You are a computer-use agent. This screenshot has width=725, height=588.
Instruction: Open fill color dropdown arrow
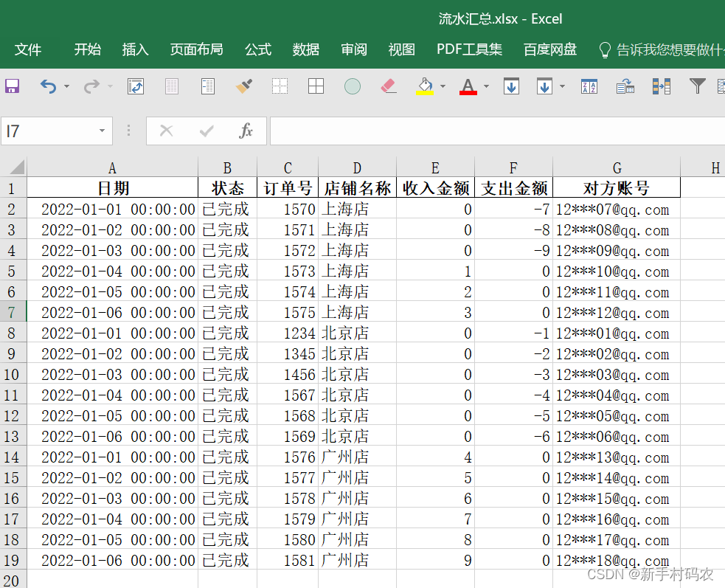point(443,86)
